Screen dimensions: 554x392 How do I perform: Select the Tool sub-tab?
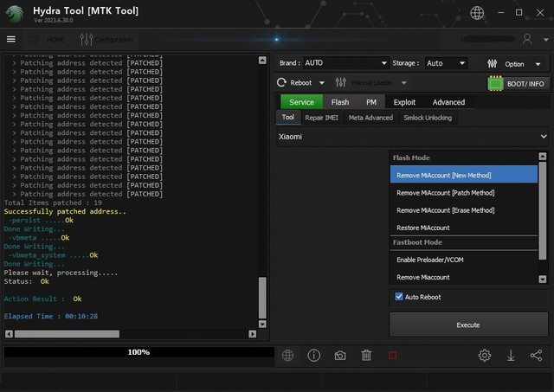pos(288,117)
